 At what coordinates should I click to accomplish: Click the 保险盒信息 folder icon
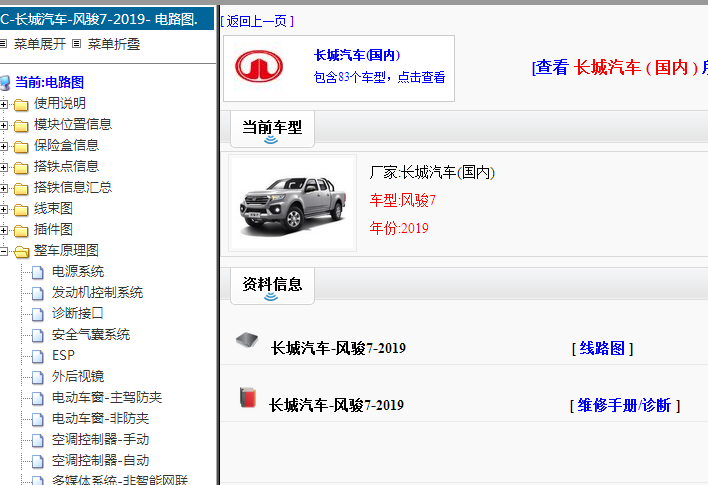21,147
